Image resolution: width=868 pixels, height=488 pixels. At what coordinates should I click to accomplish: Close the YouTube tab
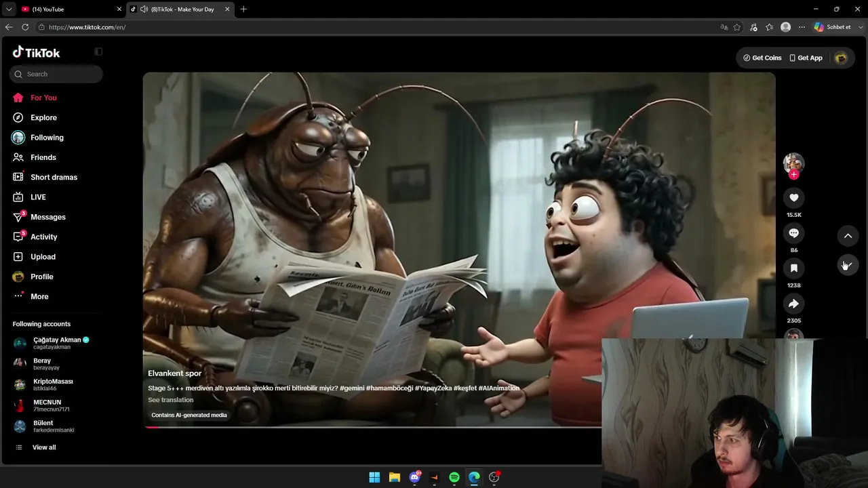pos(119,9)
